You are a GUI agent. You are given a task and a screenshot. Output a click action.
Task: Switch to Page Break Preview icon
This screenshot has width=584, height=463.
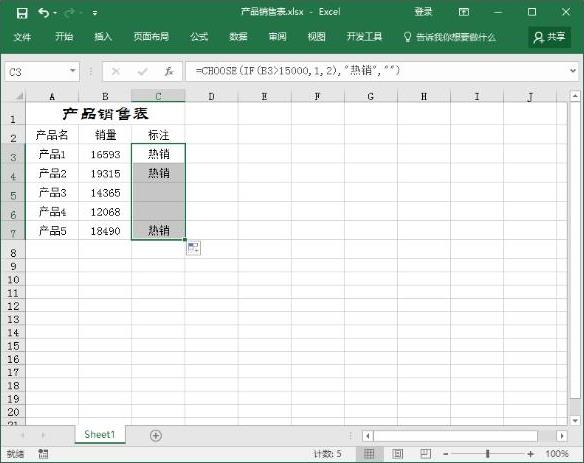(426, 454)
